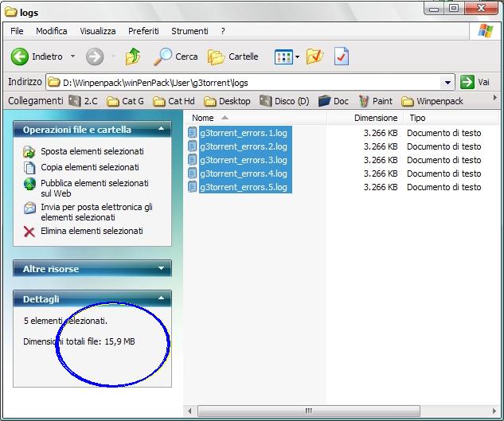
Task: Go back with the Indietro button
Action: coord(37,57)
